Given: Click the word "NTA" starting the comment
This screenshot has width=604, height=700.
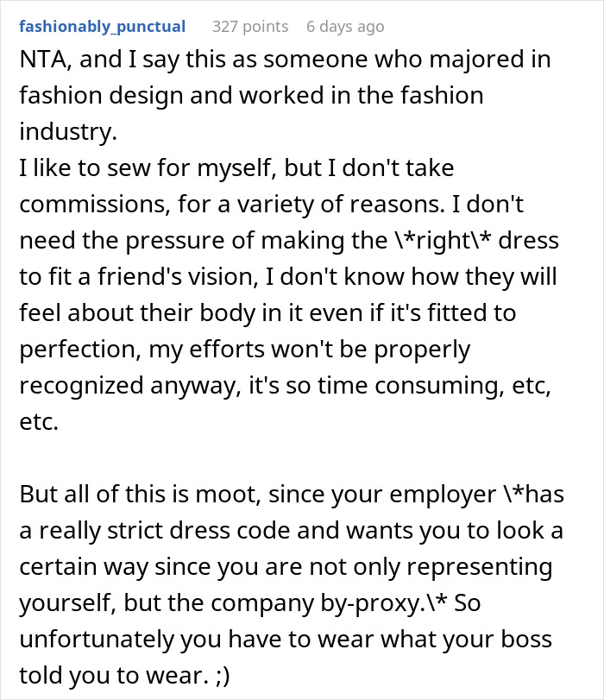Looking at the screenshot, I should tap(41, 61).
